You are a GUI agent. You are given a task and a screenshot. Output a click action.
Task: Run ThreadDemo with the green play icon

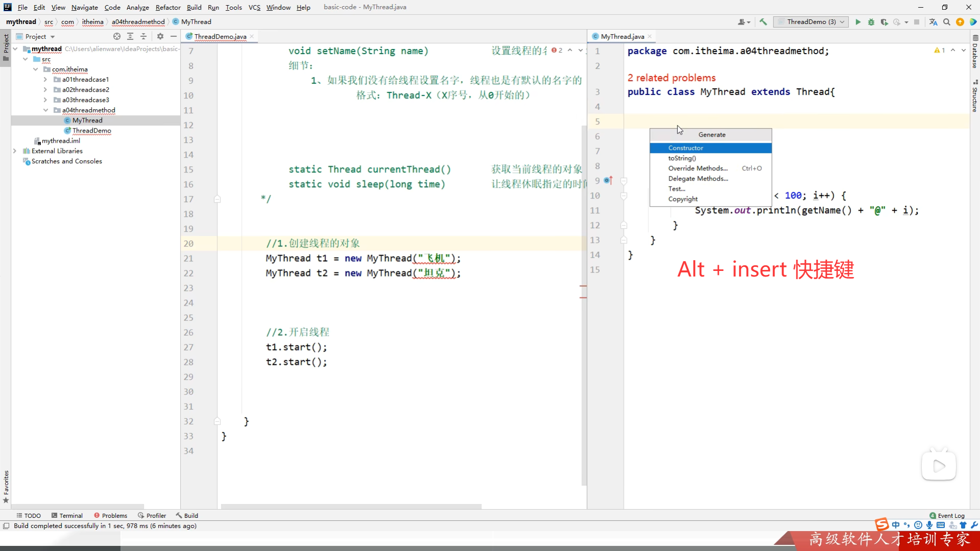[858, 22]
